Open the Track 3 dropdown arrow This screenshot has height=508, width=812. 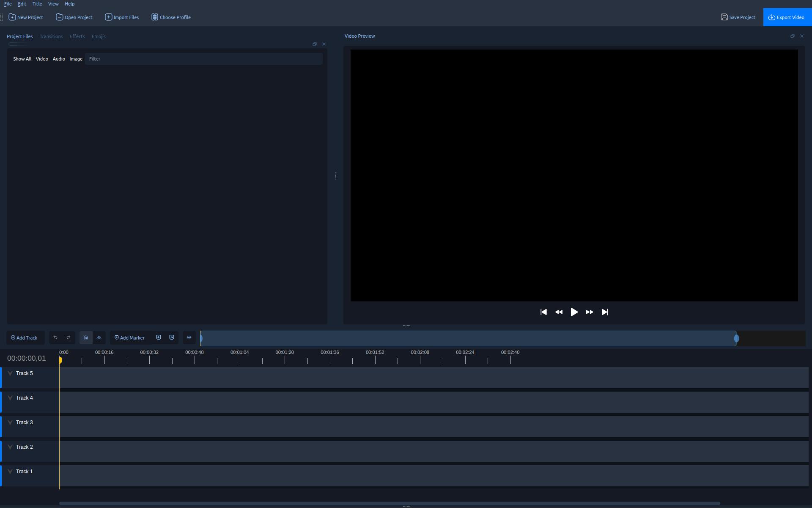coord(10,422)
